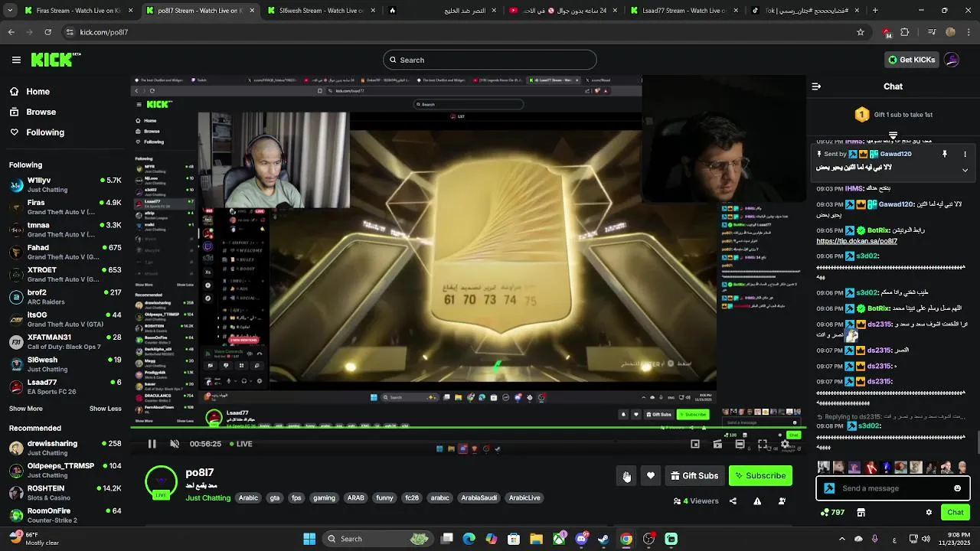Select the gta tag
The image size is (980, 551).
275,498
